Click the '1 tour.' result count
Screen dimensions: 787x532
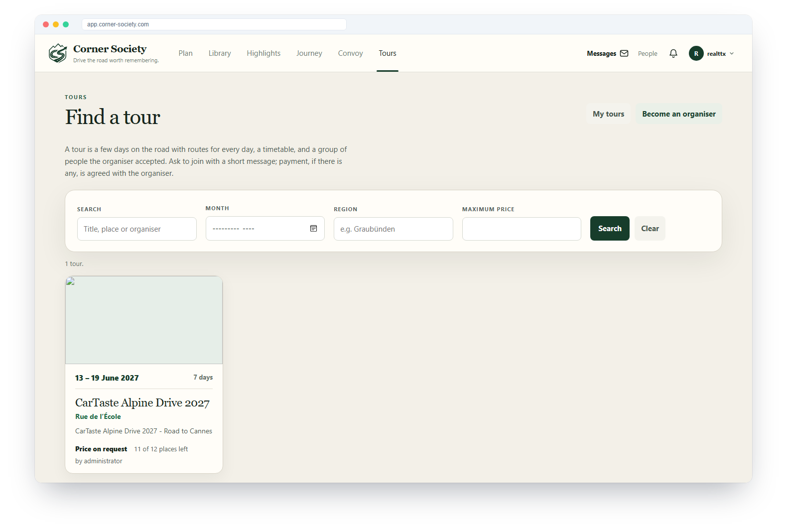pyautogui.click(x=74, y=264)
